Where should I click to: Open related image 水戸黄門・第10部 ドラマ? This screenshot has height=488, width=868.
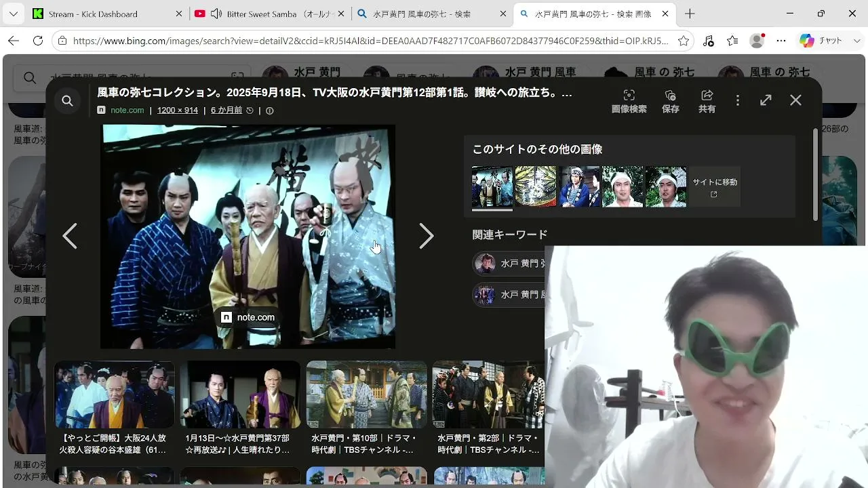click(367, 408)
